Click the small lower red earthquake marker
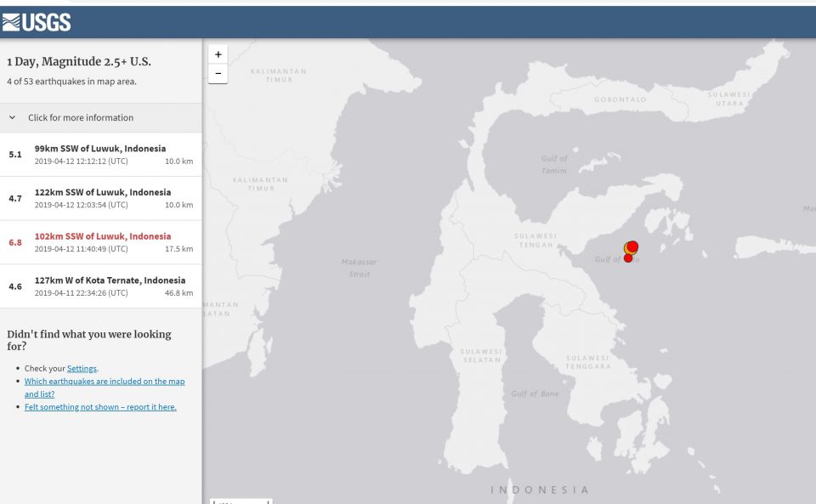The image size is (816, 504). point(628,258)
